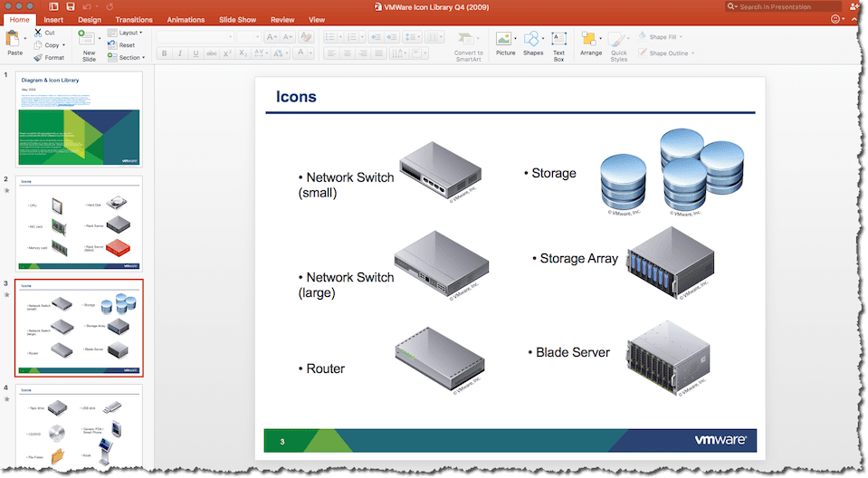Open the Shapes gallery

532,39
